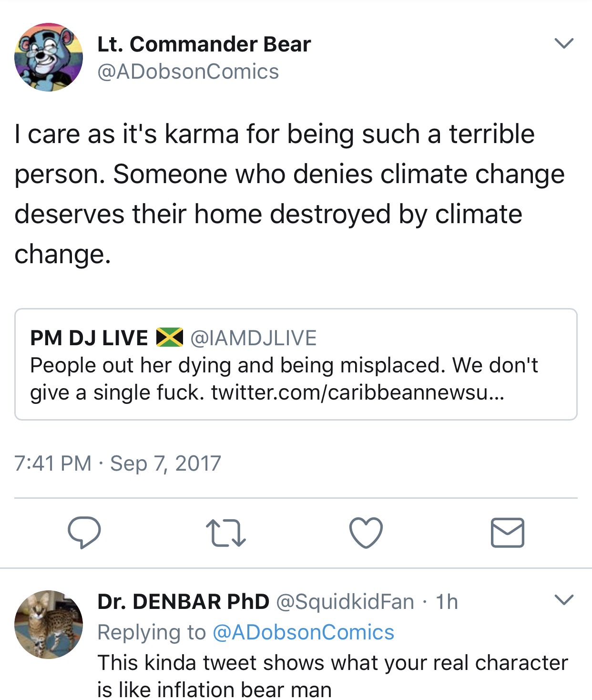Screen dimensions: 592x700
Task: Like the tweet with heart icon
Action: tap(366, 533)
